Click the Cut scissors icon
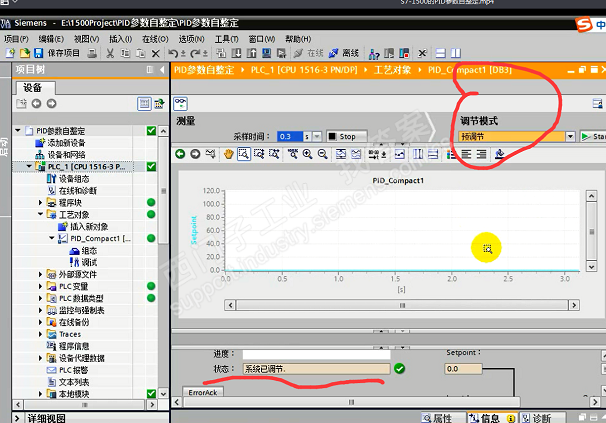The width and height of the screenshot is (606, 423). [110, 53]
